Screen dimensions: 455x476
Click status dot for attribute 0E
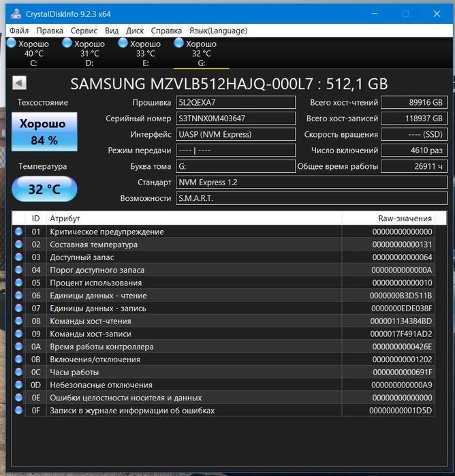coord(18,397)
